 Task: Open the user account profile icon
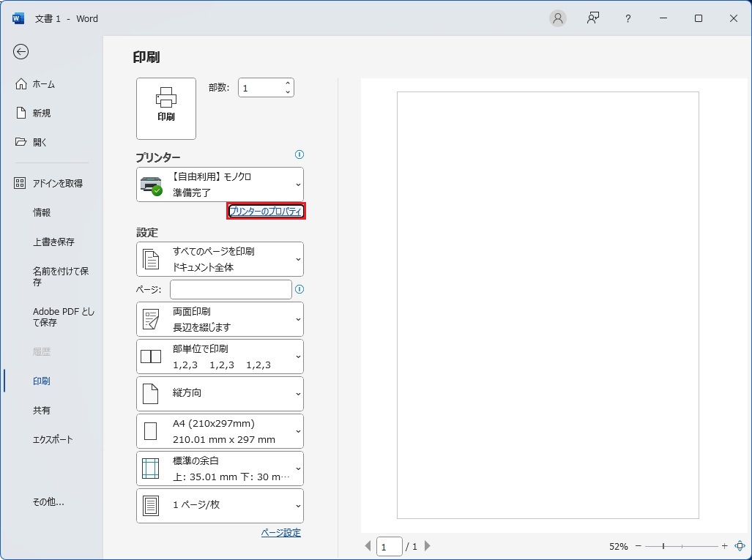tap(558, 18)
